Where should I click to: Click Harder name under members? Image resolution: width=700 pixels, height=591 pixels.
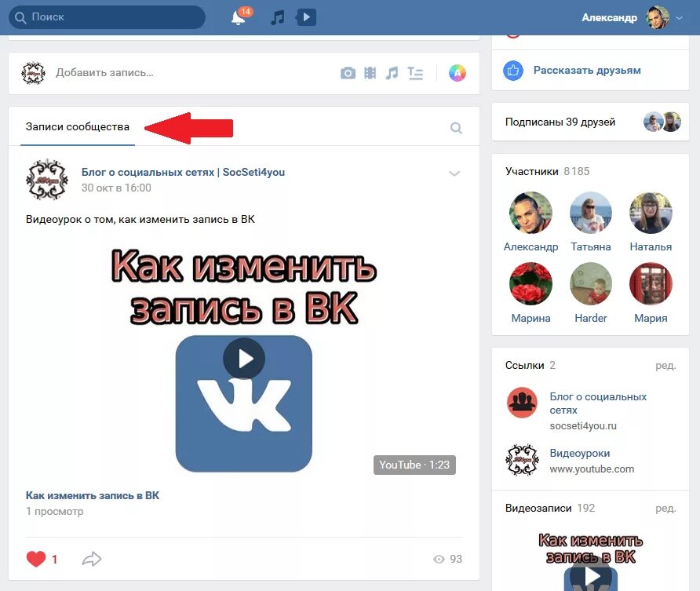591,319
